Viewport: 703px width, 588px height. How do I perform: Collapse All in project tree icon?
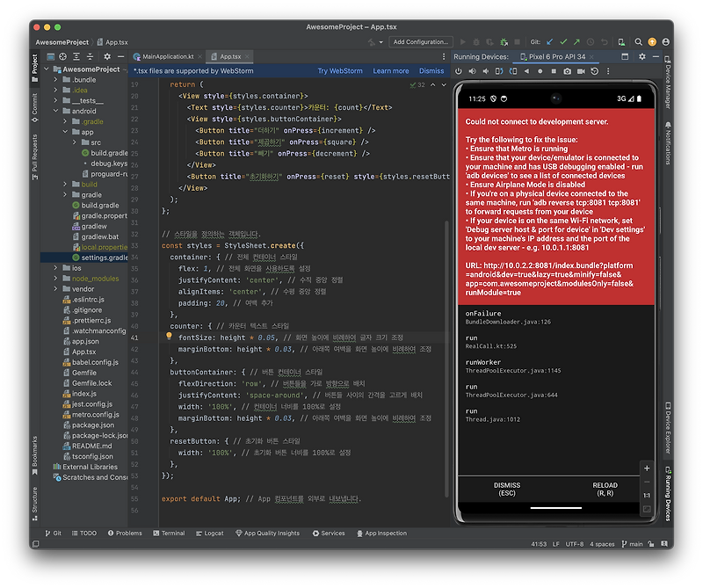click(x=91, y=56)
